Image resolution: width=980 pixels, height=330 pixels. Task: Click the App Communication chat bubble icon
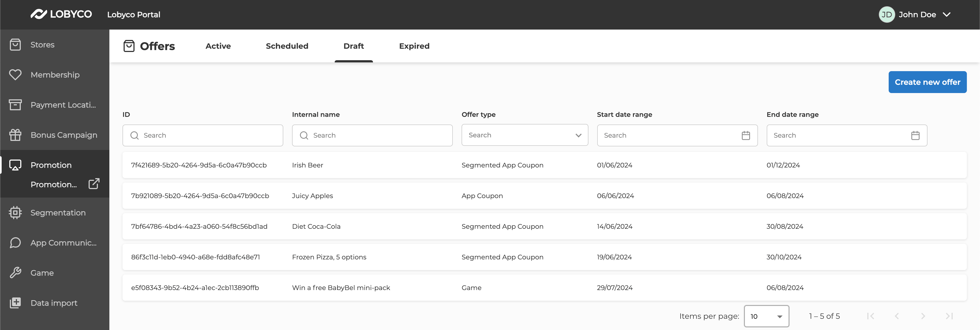15,242
